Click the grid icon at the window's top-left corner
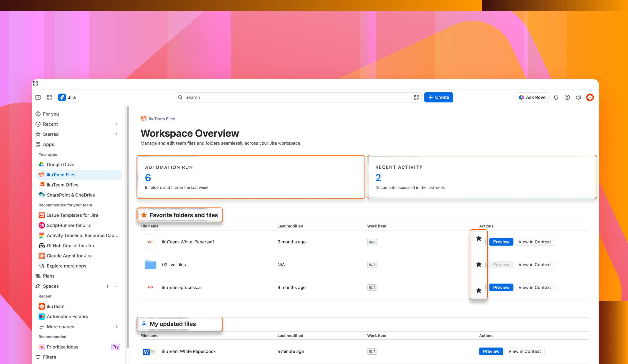This screenshot has width=628, height=364. coord(35,83)
